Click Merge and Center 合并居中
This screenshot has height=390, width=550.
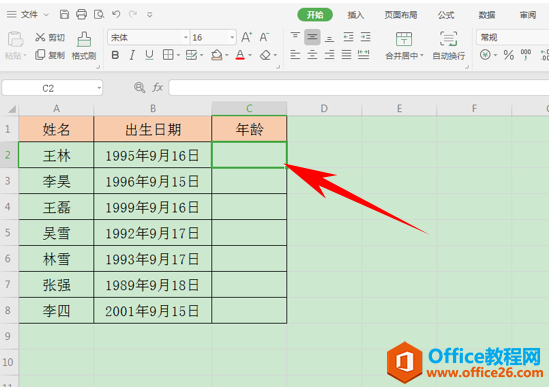coord(404,46)
